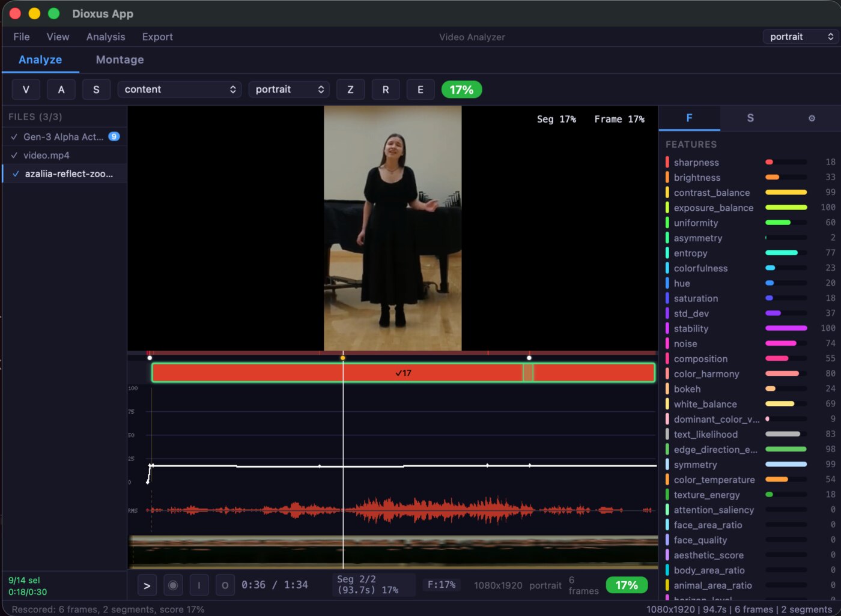Image resolution: width=841 pixels, height=616 pixels.
Task: Switch to the Montage tab
Action: pyautogui.click(x=120, y=59)
